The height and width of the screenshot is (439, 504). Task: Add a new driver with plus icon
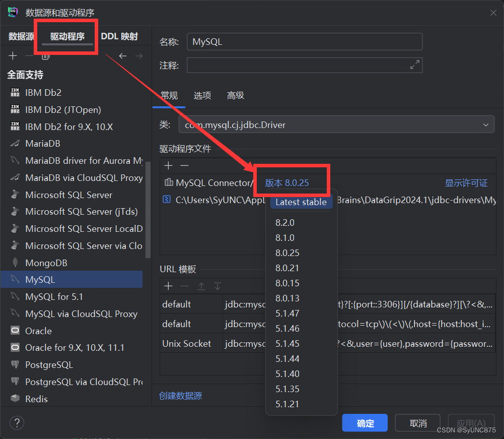(x=13, y=55)
